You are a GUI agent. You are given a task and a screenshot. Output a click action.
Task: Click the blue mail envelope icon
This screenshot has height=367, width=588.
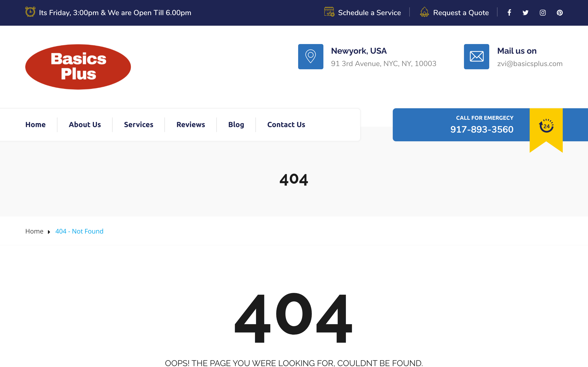click(476, 57)
